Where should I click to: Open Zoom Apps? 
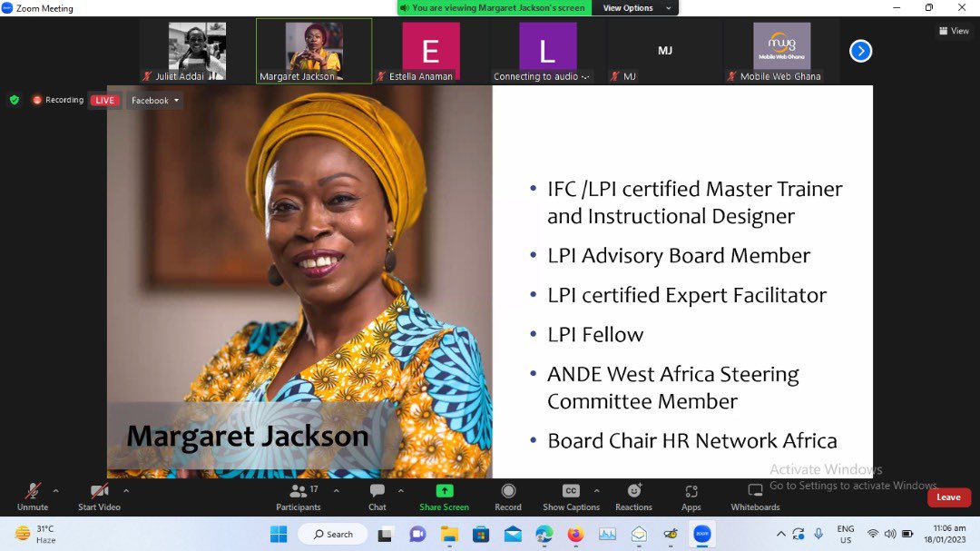(691, 497)
